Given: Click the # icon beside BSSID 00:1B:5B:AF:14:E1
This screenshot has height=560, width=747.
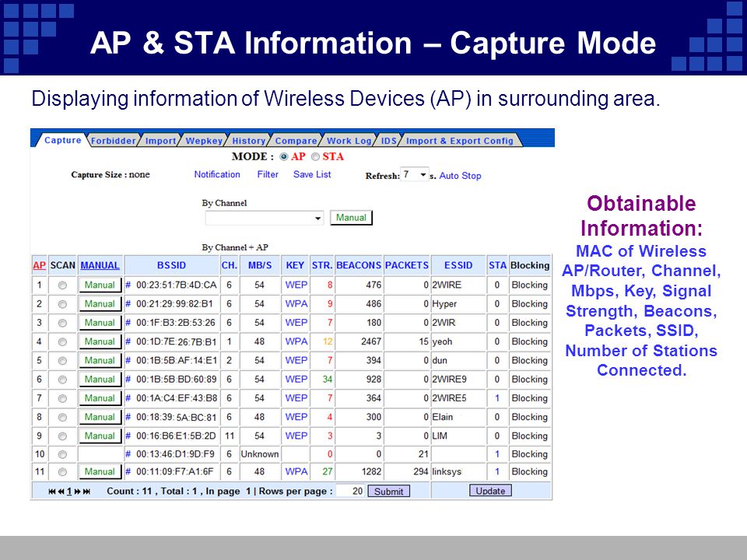Looking at the screenshot, I should (x=128, y=360).
